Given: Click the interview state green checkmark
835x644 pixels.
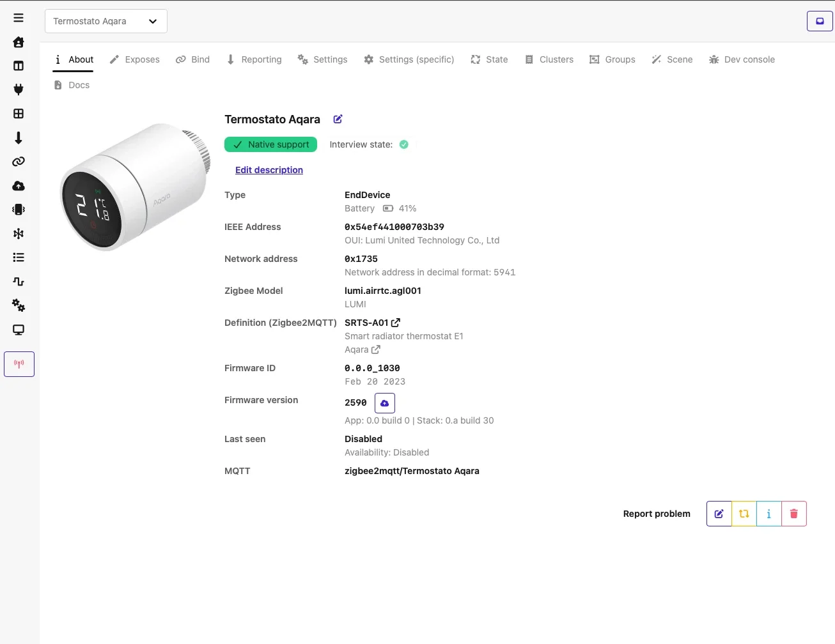Looking at the screenshot, I should pyautogui.click(x=404, y=144).
